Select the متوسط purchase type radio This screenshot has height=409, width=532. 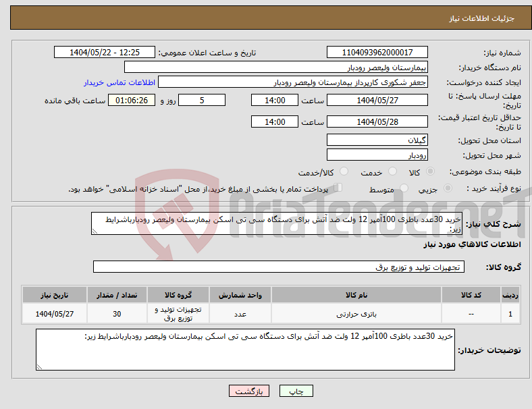pos(404,188)
